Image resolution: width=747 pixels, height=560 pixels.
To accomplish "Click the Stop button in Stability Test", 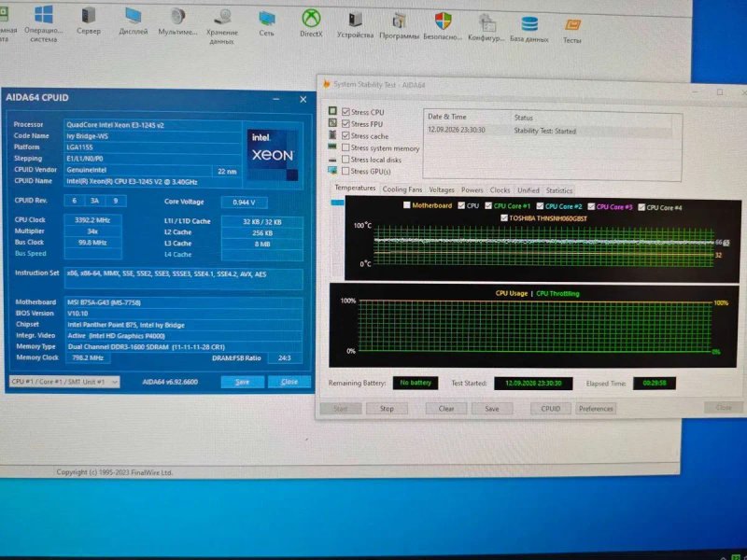I will pos(387,409).
